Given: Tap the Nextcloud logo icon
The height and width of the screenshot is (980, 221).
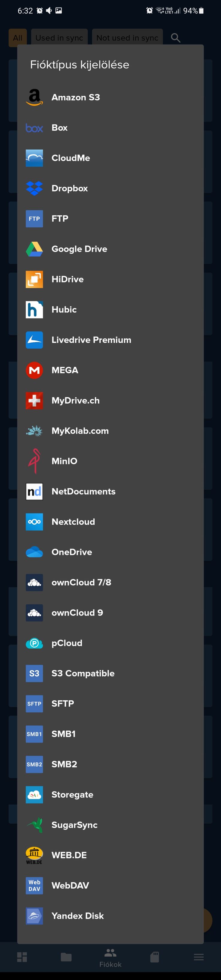Looking at the screenshot, I should [x=34, y=522].
